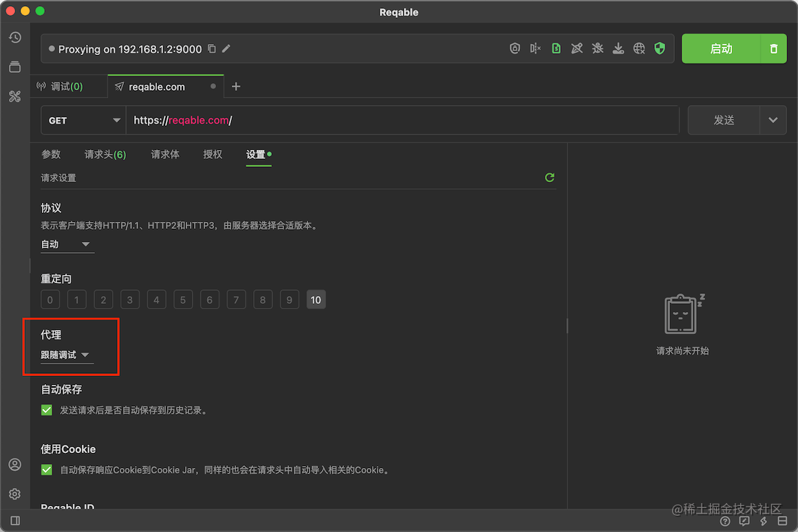This screenshot has width=798, height=532.
Task: Open the settings gear in left sidebar
Action: [14, 494]
